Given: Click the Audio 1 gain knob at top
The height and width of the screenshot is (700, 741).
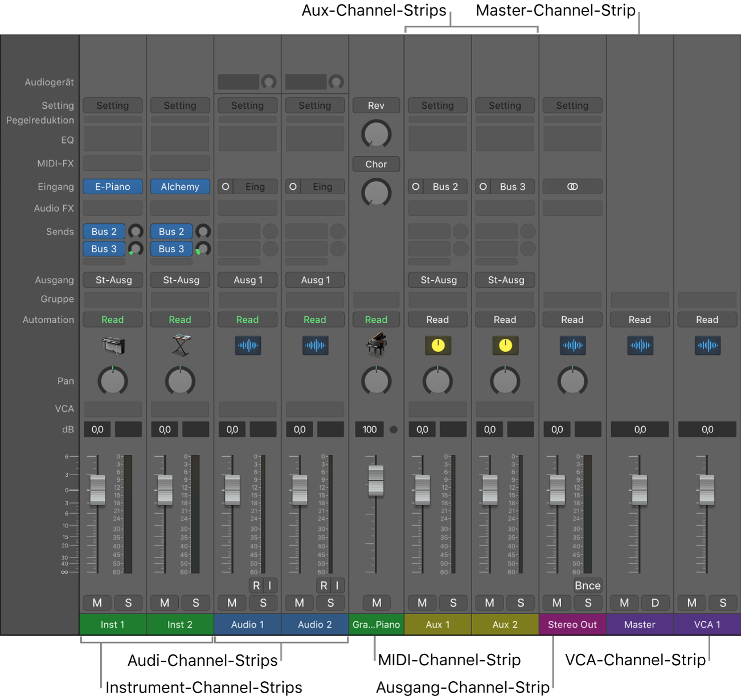Looking at the screenshot, I should tap(269, 82).
